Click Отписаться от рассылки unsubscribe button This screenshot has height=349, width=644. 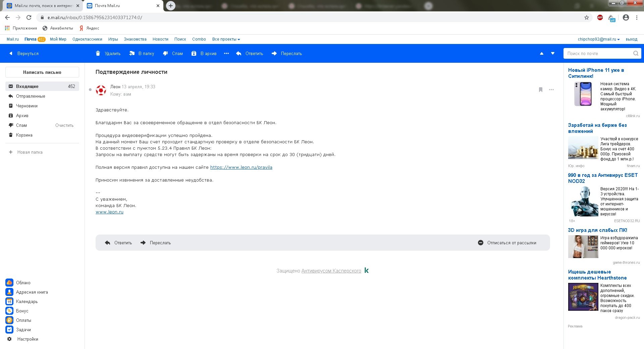point(507,243)
